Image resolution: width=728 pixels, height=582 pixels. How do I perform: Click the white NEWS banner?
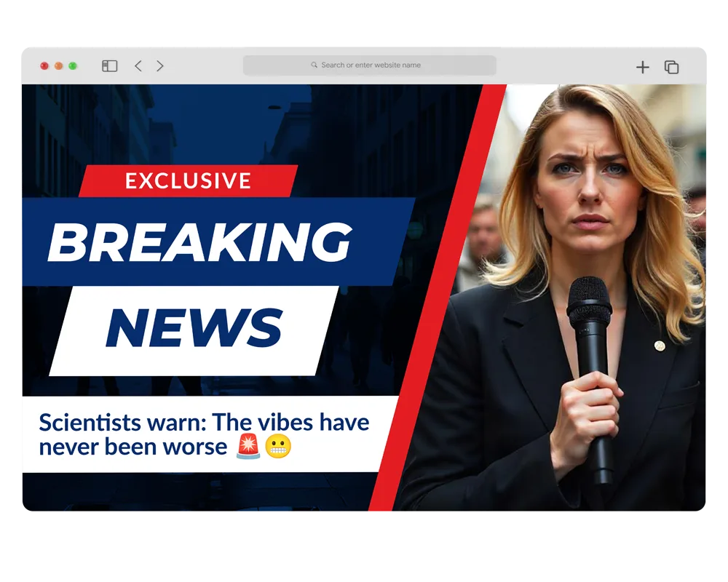(193, 328)
